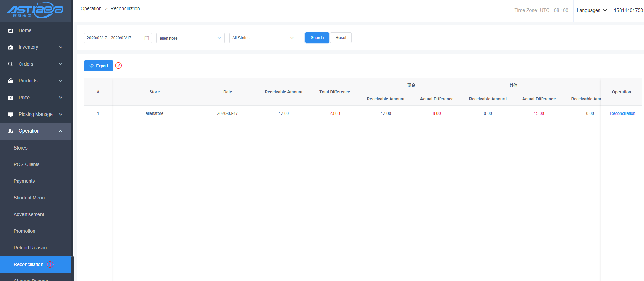644x281 pixels.
Task: Open the Stores menu item
Action: point(20,148)
